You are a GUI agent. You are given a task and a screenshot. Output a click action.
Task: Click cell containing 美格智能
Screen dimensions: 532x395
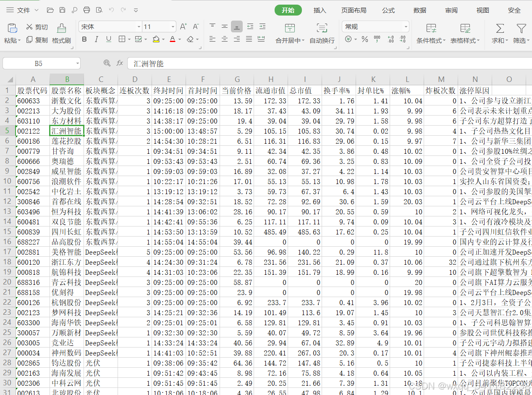pos(67,252)
